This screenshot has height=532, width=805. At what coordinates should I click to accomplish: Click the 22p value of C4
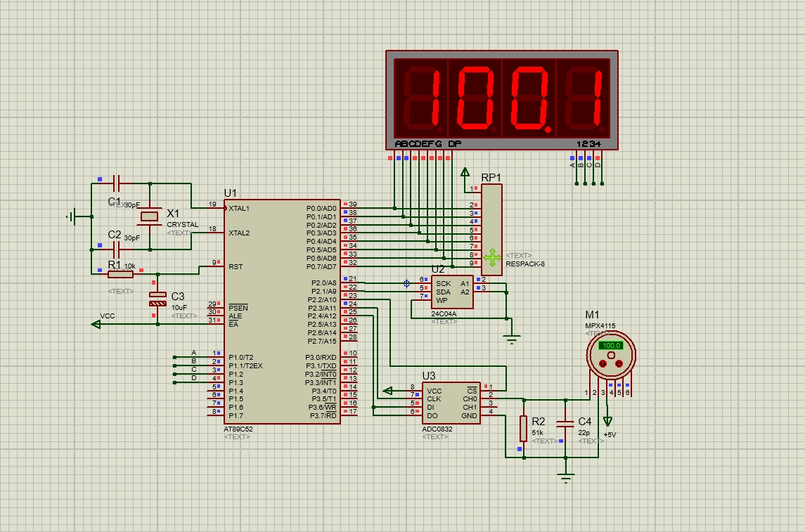pyautogui.click(x=584, y=432)
